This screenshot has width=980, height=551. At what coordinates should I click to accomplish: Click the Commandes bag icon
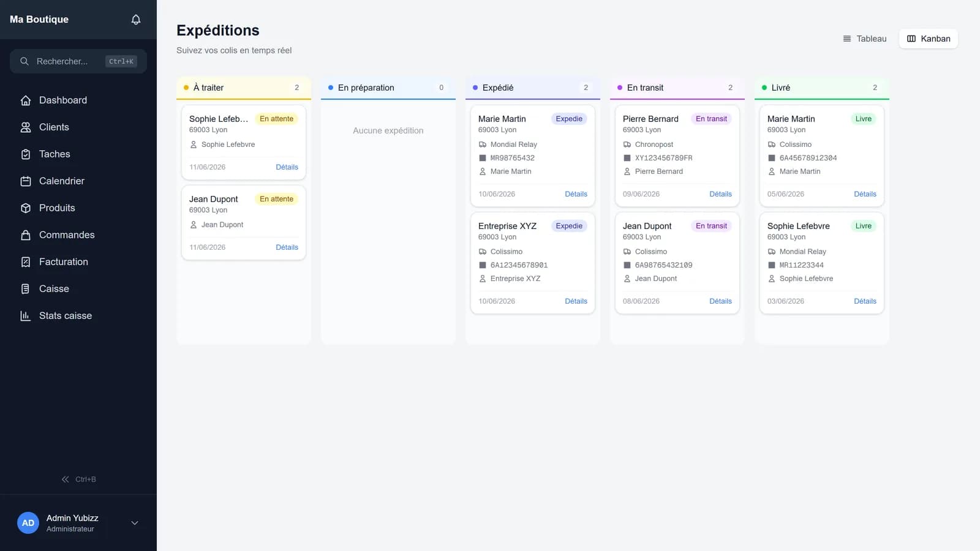pos(26,235)
